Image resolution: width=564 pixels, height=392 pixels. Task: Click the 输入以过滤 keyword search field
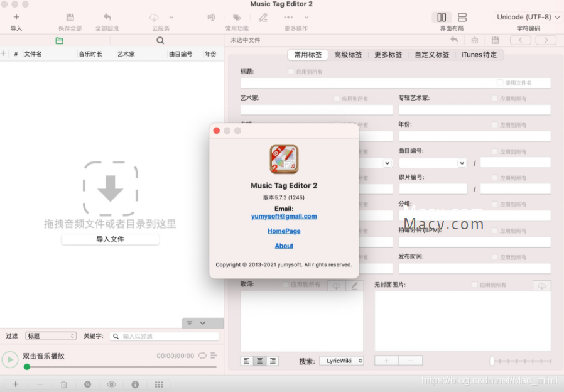165,336
